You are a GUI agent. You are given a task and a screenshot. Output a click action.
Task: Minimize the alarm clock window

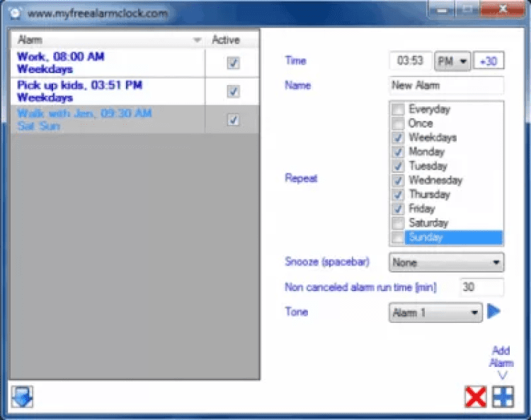point(442,9)
